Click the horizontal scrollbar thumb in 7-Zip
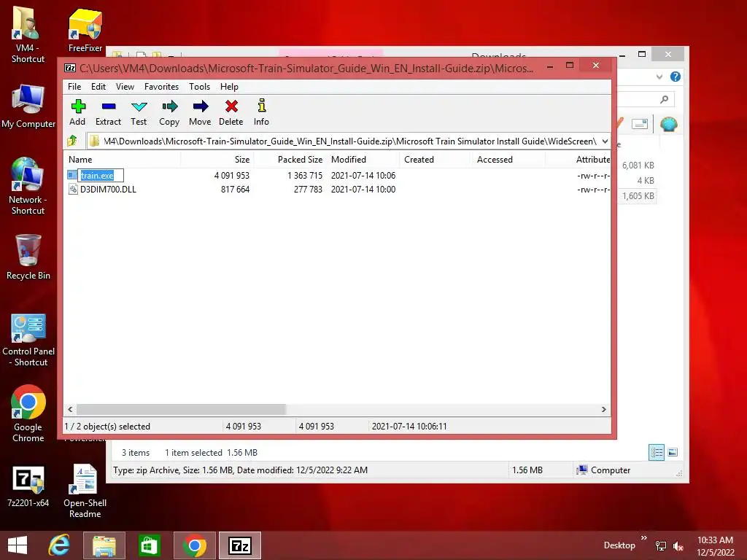The height and width of the screenshot is (560, 747). [x=181, y=410]
